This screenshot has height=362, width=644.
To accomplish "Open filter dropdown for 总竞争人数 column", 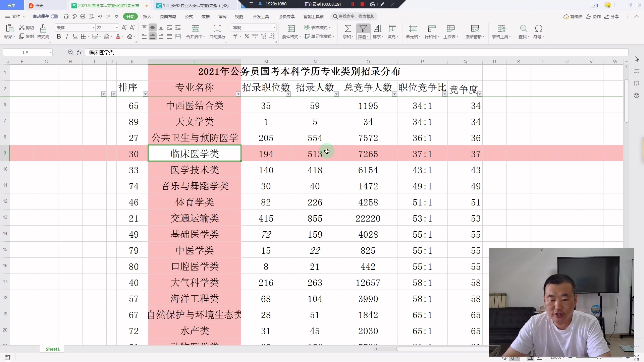I will (394, 94).
